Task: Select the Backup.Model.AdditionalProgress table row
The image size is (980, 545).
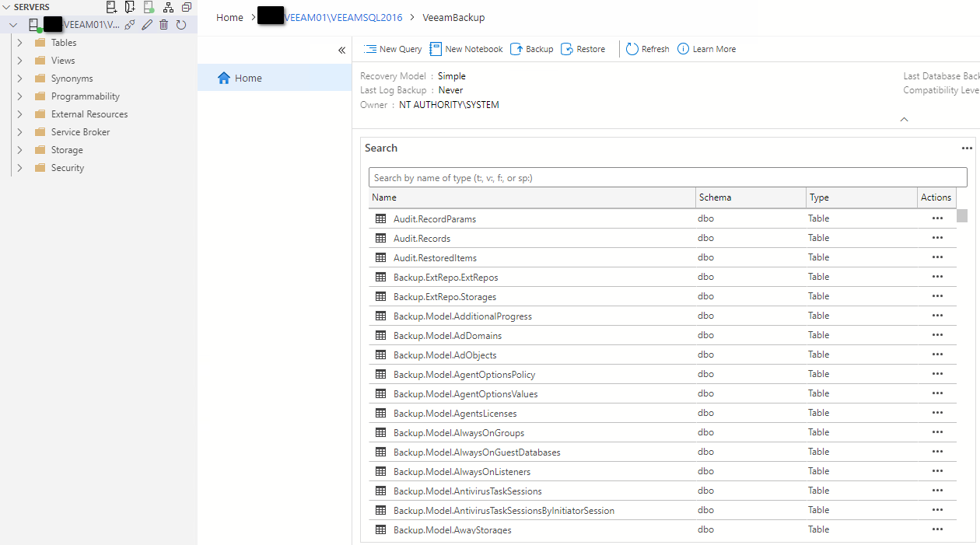Action: point(663,316)
